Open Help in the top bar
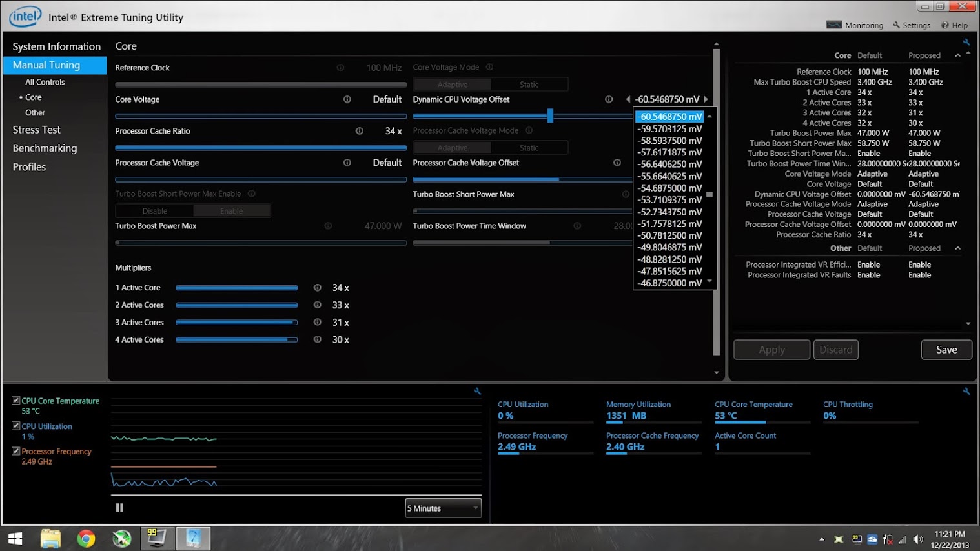Viewport: 980px width, 551px height. (954, 25)
